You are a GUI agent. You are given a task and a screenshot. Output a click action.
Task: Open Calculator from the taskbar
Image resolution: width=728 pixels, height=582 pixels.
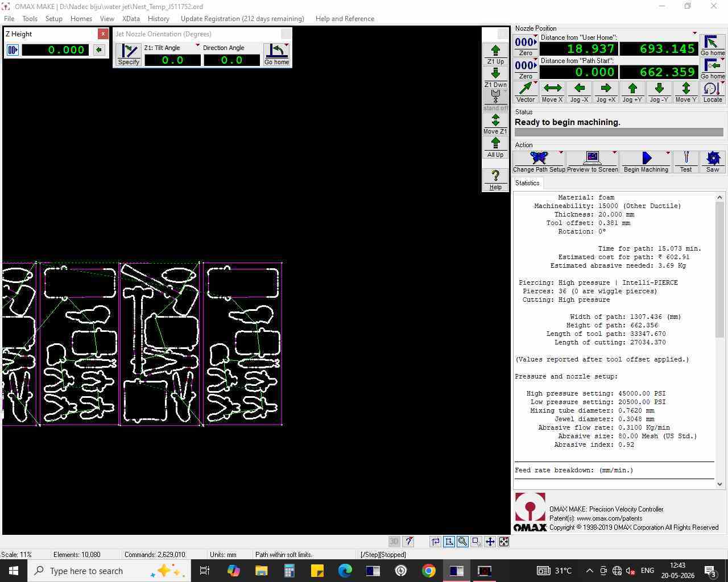(289, 571)
